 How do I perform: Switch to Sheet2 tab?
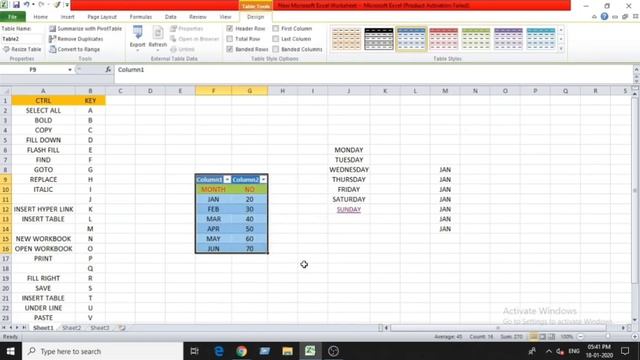(71, 328)
